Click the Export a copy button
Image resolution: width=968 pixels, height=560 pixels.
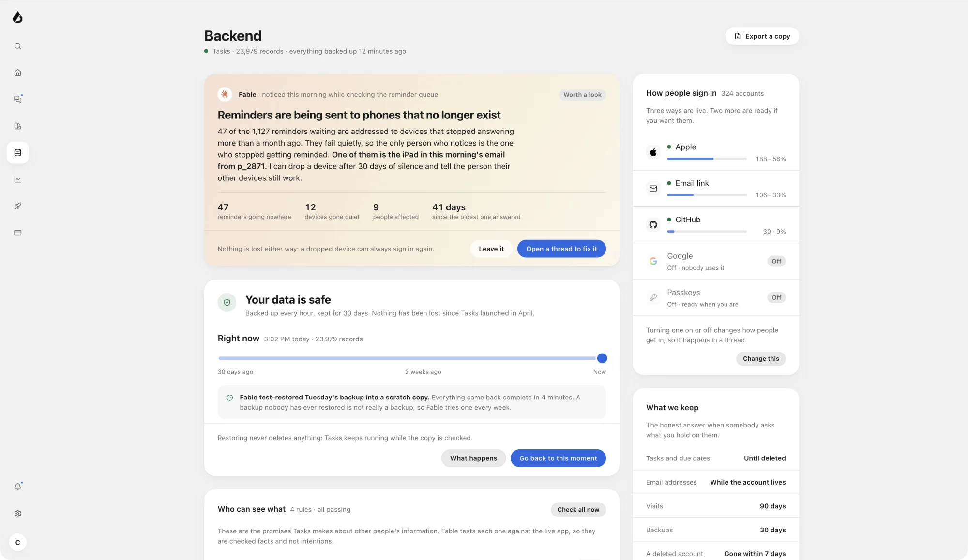pos(762,36)
